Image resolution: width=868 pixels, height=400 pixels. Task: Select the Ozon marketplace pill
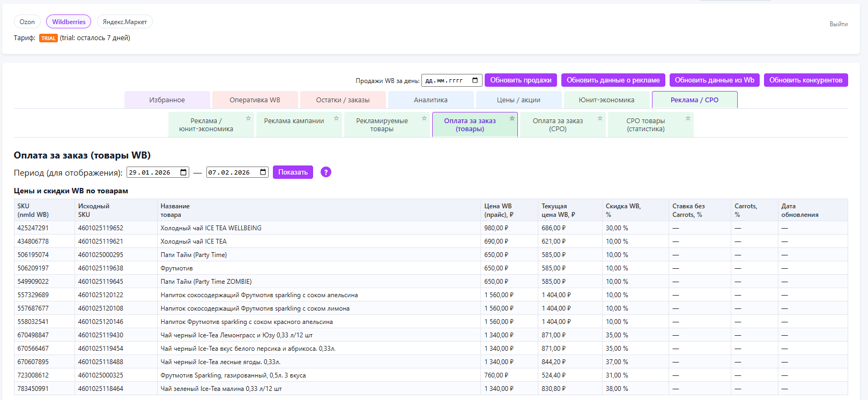(27, 22)
